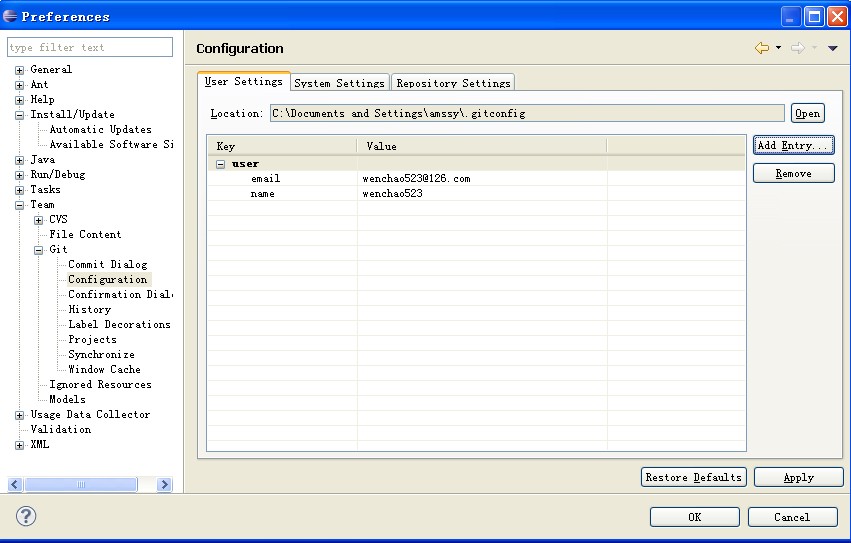
Task: Click the back navigation arrow icon
Action: (x=762, y=48)
